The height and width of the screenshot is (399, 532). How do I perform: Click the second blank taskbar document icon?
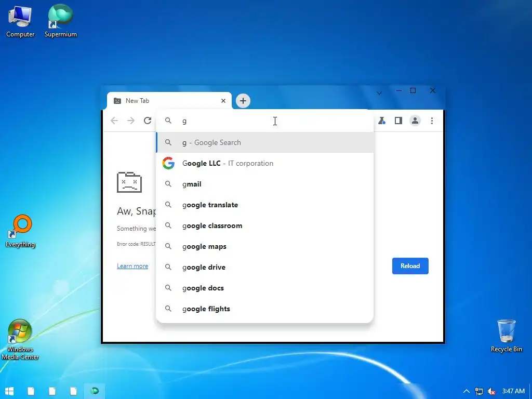(52, 391)
